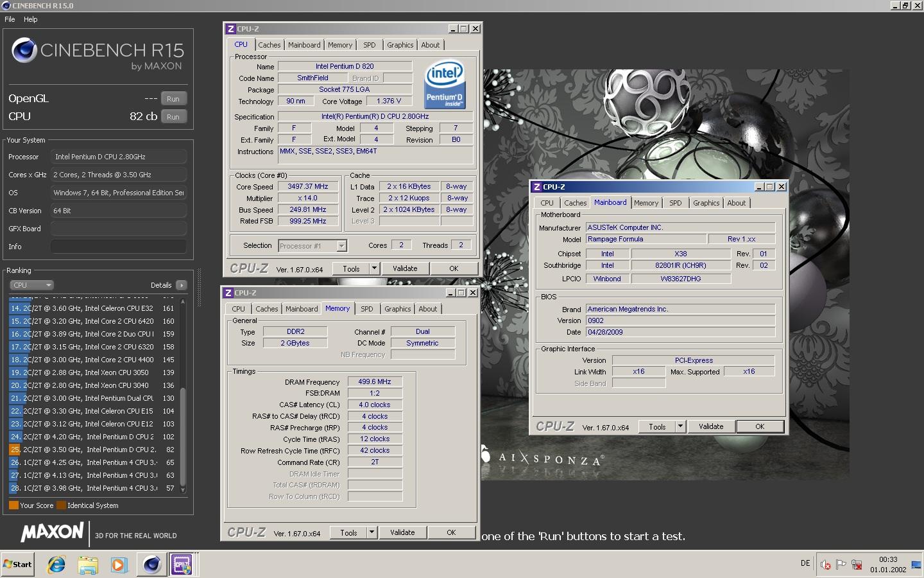
Task: Open Graphics tab in top CPU-Z window
Action: coord(400,45)
